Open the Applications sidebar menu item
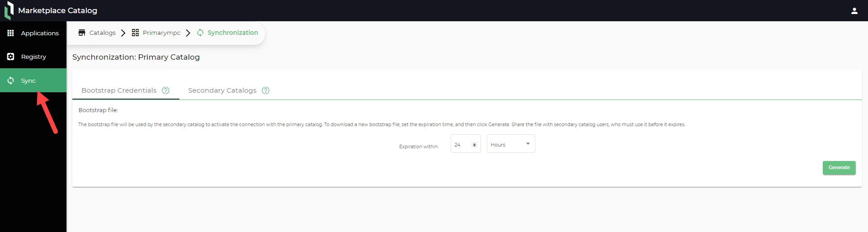Screen dimensions: 868x232 [x=33, y=33]
